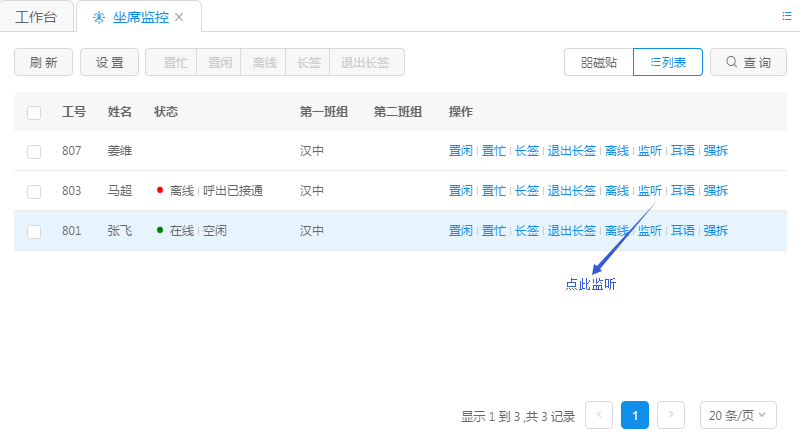Check the box for agent 807 姜维
The height and width of the screenshot is (435, 800).
(x=34, y=151)
